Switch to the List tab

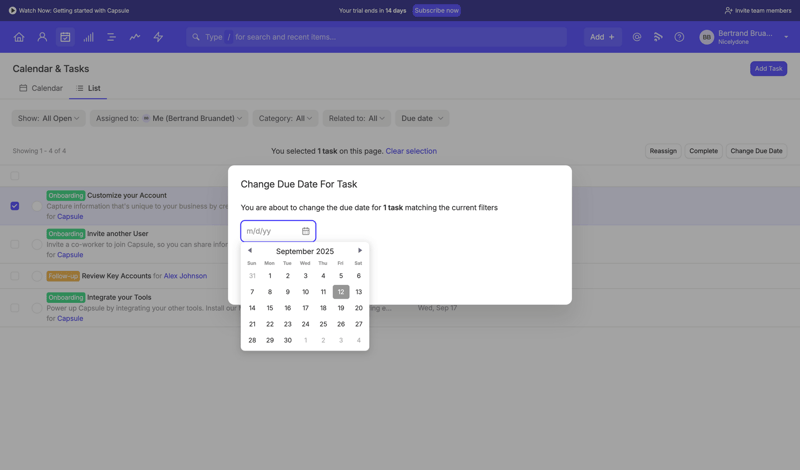(88, 88)
